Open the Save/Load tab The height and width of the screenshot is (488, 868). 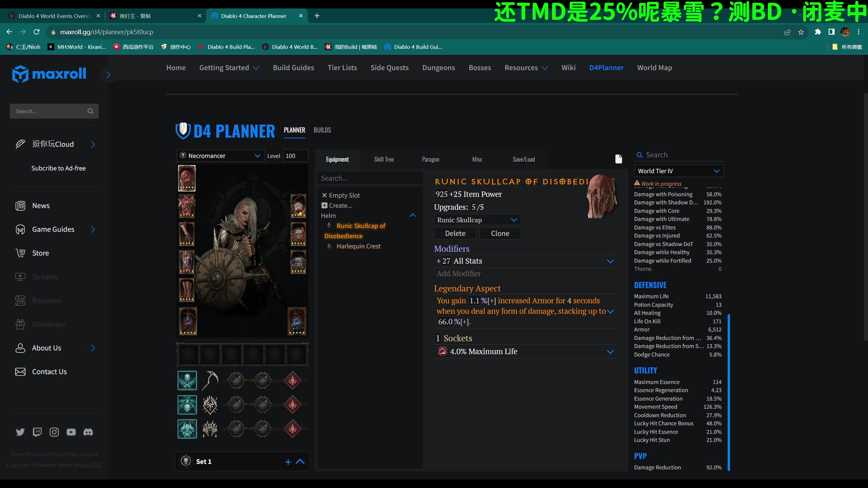(x=524, y=159)
